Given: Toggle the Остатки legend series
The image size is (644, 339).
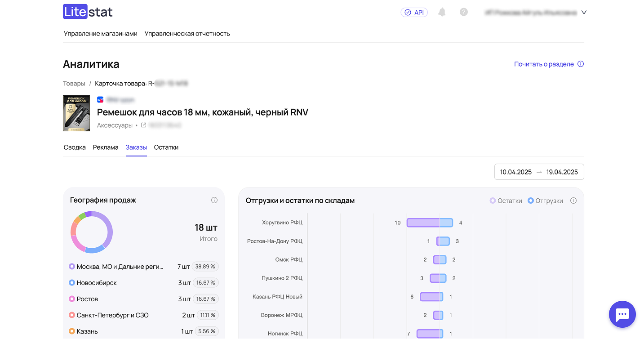Looking at the screenshot, I should pyautogui.click(x=506, y=201).
